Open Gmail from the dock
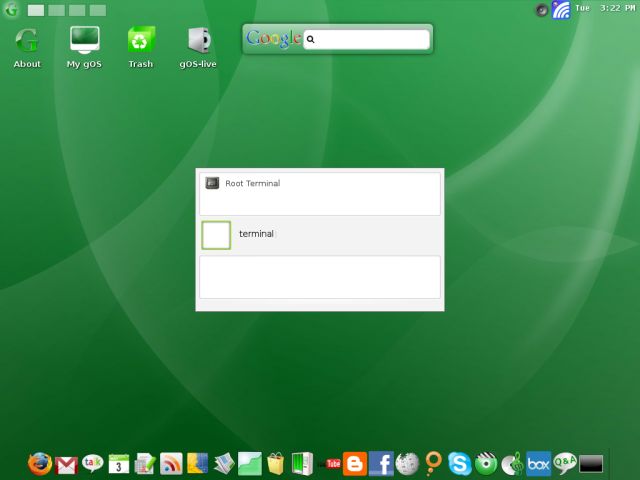Screen dimensions: 640x480 pyautogui.click(x=67, y=464)
